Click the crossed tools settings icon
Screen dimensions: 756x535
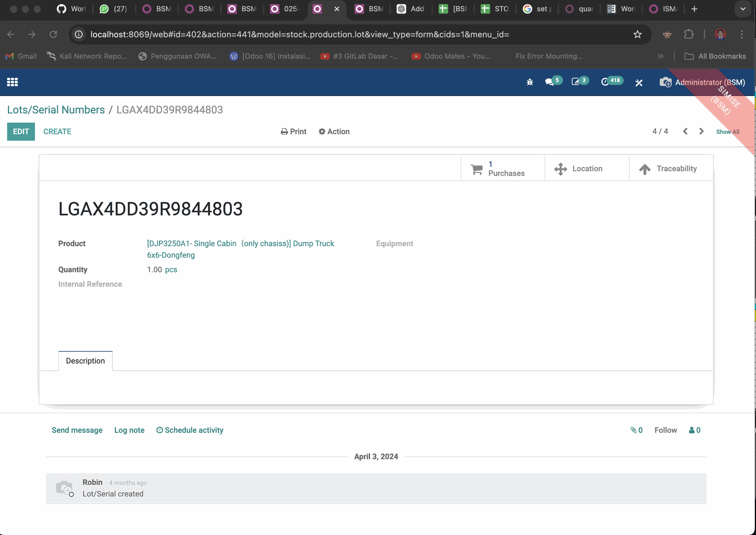(x=639, y=82)
